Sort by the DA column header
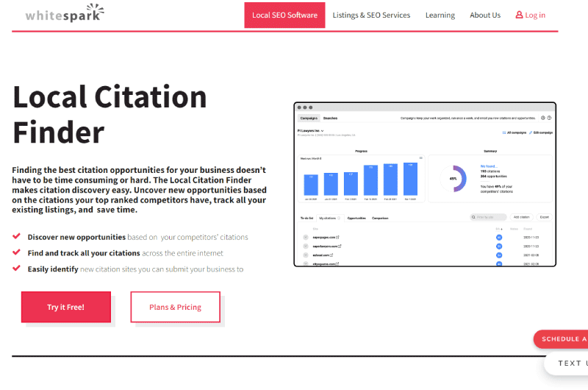 499,229
